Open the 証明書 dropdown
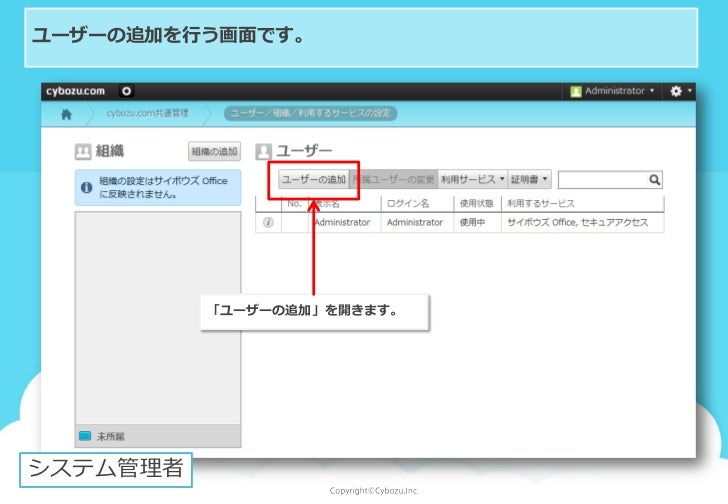The width and height of the screenshot is (728, 504). 529,180
